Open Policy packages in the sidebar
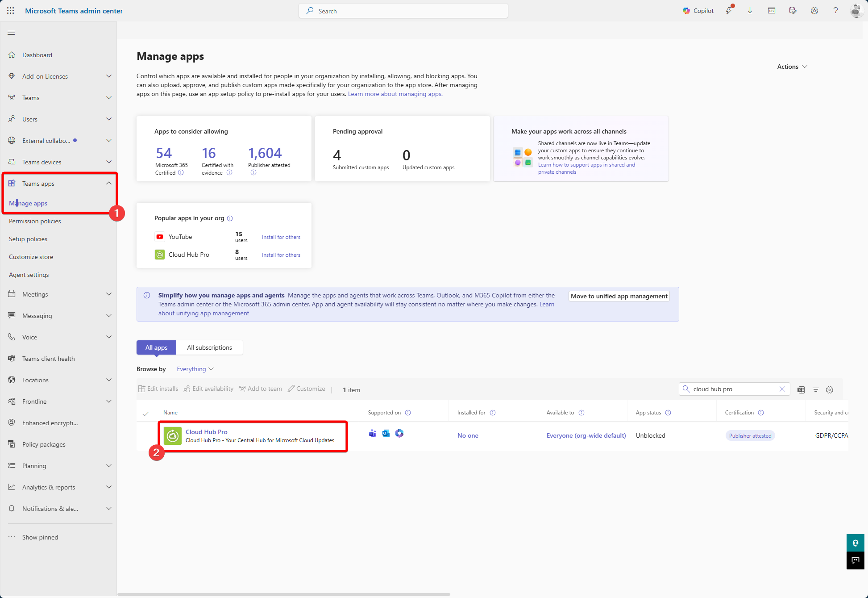 44,444
